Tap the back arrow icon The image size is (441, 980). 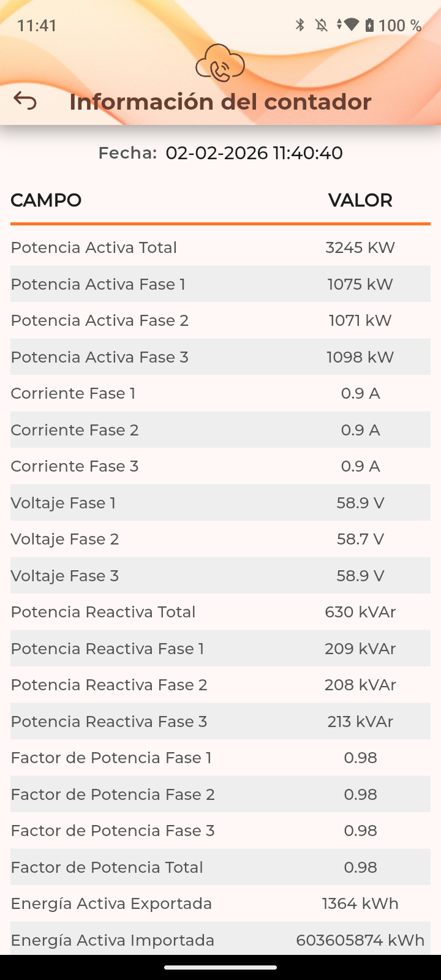pos(25,101)
